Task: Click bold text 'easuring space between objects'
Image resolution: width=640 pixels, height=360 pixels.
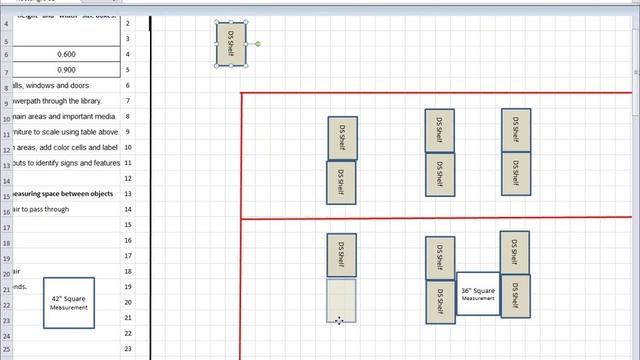Action: tap(63, 194)
